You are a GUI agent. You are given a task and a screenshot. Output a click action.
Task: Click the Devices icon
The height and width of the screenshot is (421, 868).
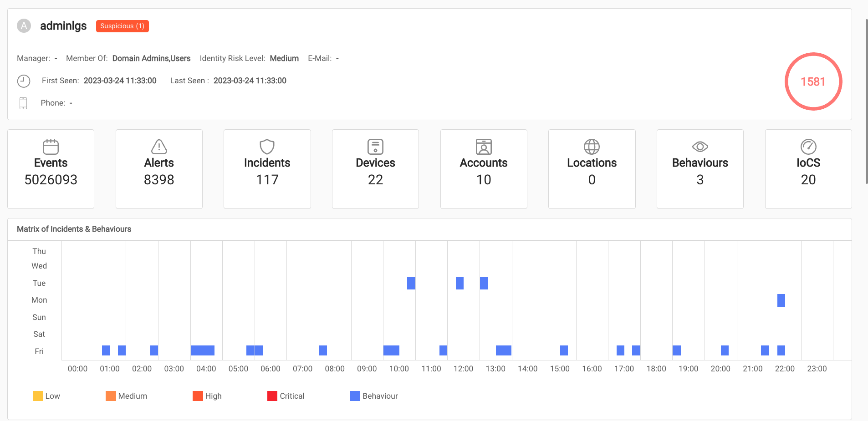(x=375, y=147)
